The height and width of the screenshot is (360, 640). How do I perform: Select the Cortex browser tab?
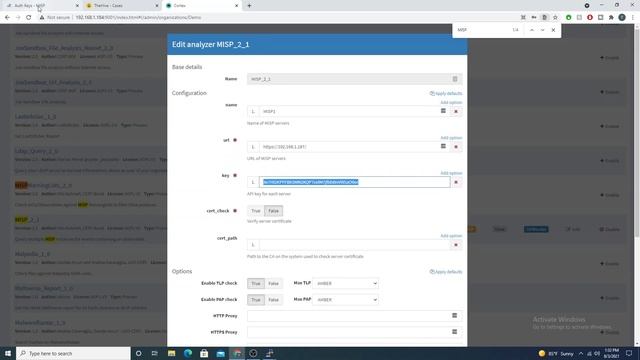pos(202,6)
